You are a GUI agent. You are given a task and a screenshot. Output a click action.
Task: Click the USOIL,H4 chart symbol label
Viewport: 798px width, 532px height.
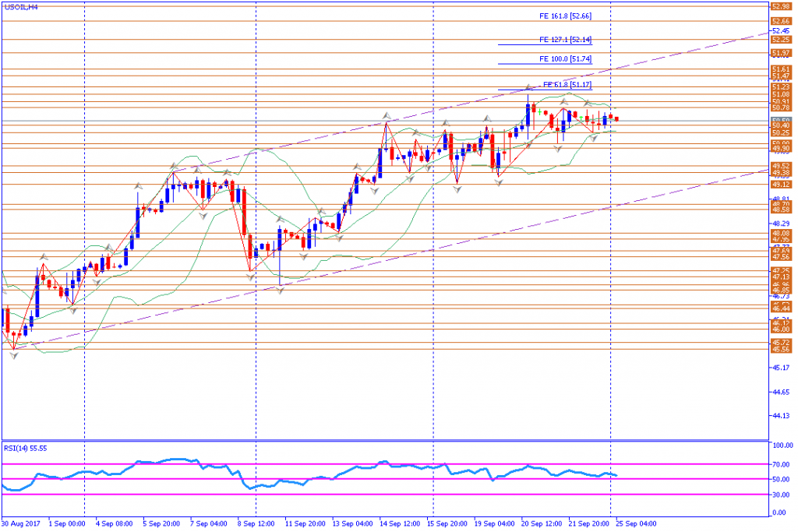(x=21, y=7)
